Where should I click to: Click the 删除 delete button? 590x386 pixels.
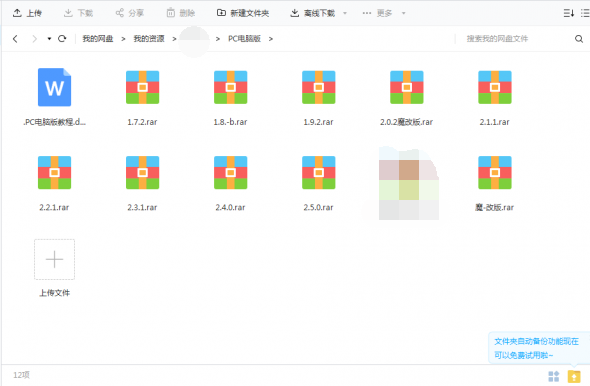[181, 13]
